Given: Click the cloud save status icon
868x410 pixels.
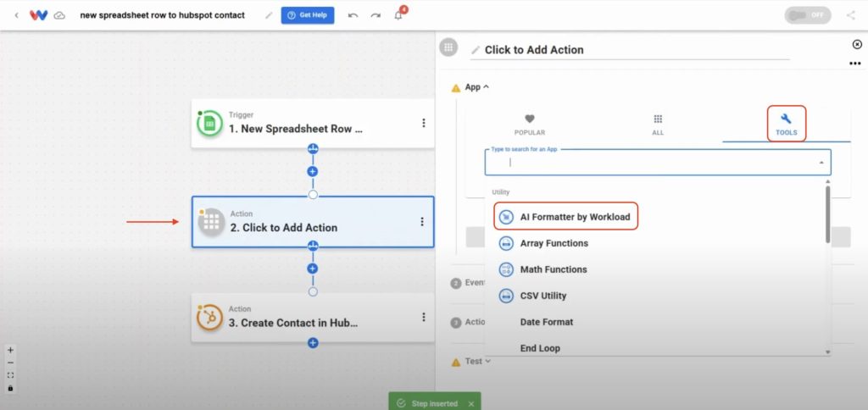Looking at the screenshot, I should (59, 15).
